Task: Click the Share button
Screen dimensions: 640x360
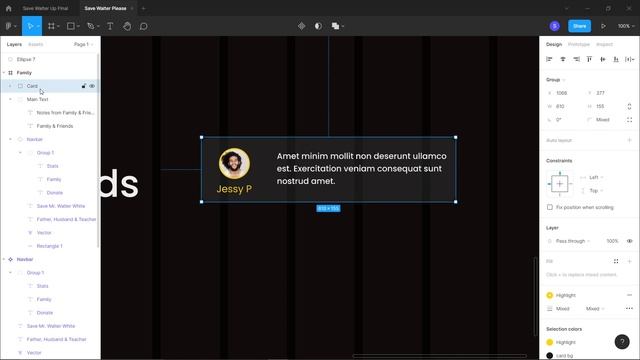Action: pos(580,26)
